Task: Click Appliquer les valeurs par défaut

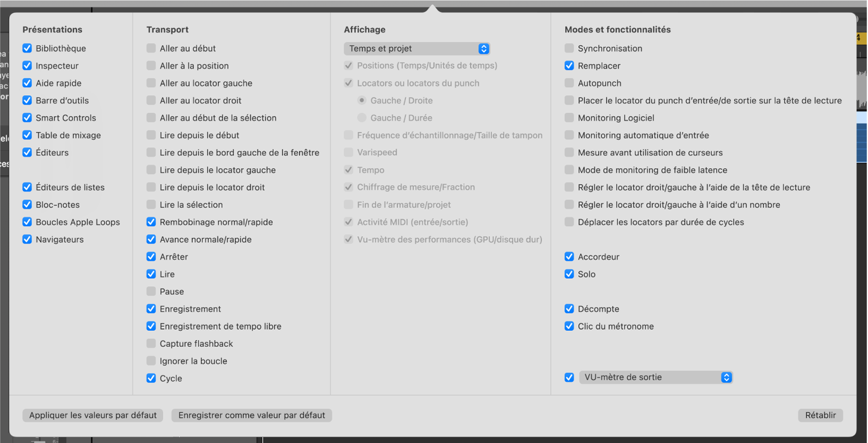Action: click(x=93, y=415)
